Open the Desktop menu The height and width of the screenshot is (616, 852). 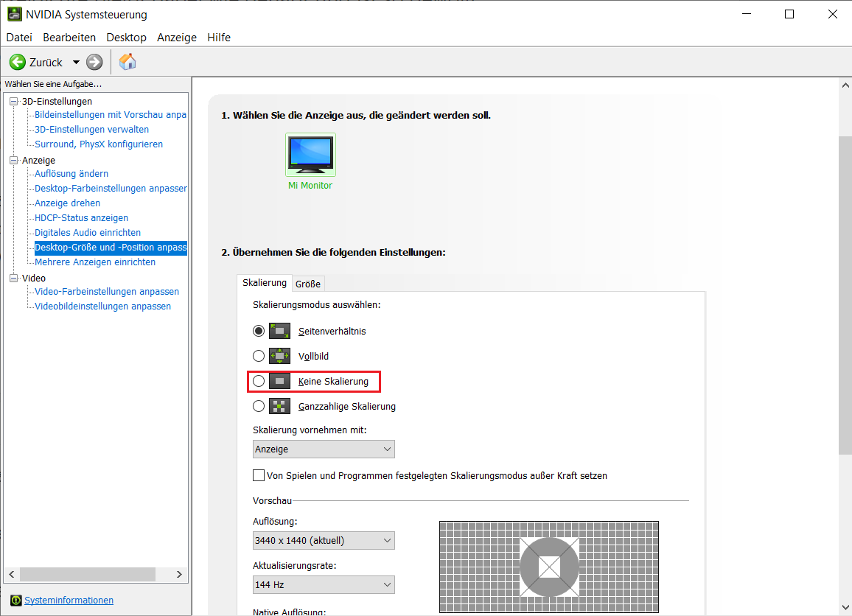(x=127, y=37)
